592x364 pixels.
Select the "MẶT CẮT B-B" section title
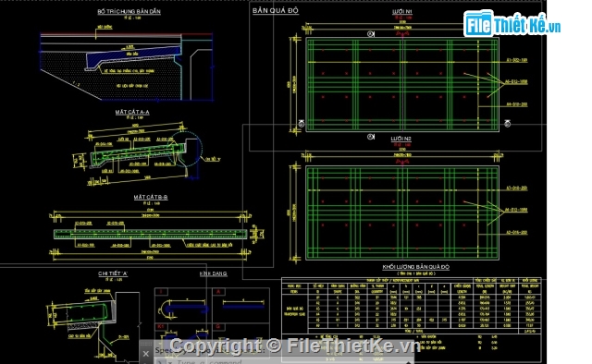click(x=151, y=197)
